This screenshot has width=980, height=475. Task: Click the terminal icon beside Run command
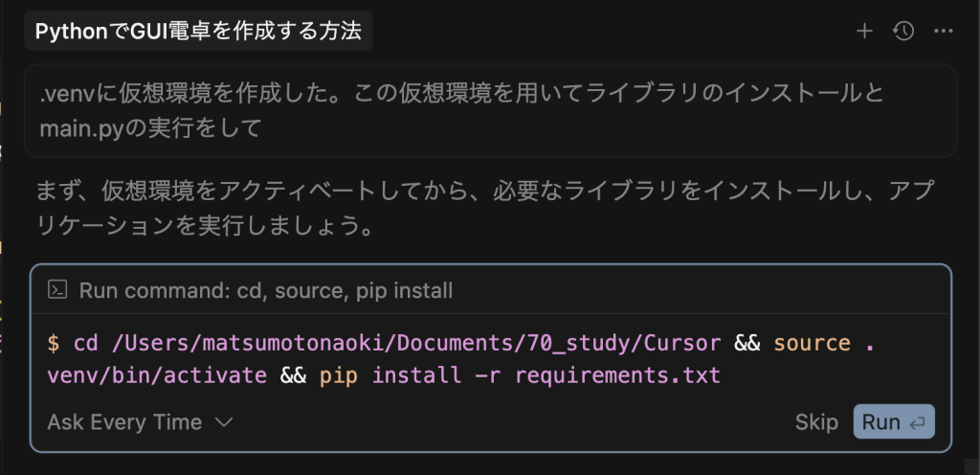point(57,290)
